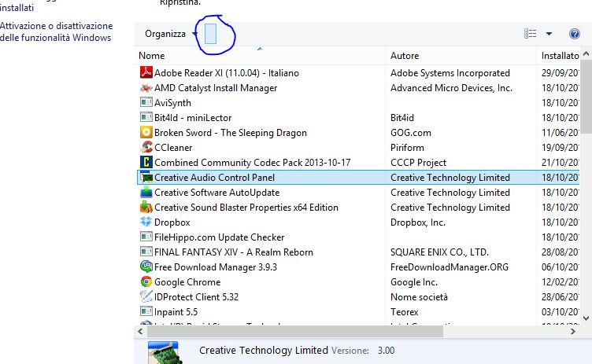This screenshot has width=592, height=364.
Task: Sort programs by the Installato column header
Action: click(x=558, y=56)
